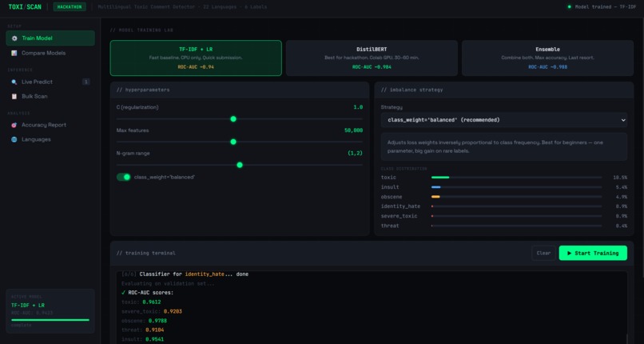Click the Accuracy Report target icon
The width and height of the screenshot is (644, 344).
pyautogui.click(x=14, y=125)
